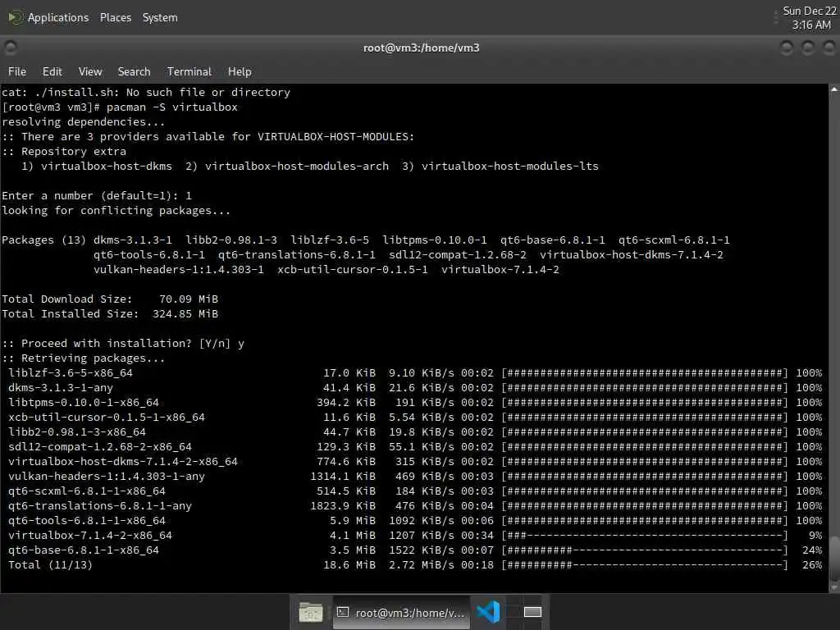Click the row 'vulkan-headers-1:1.4.303-1-any'

415,477
